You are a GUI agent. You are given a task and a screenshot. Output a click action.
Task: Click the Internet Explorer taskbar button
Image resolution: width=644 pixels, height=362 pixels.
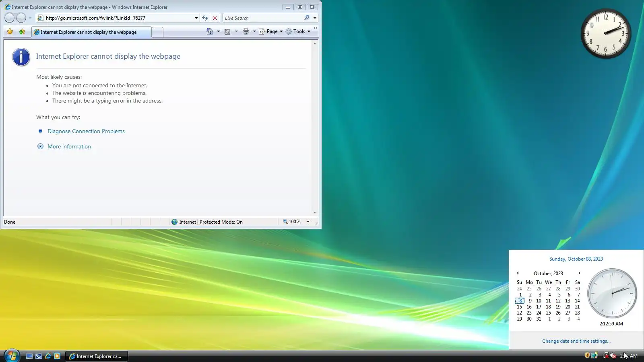click(x=96, y=356)
